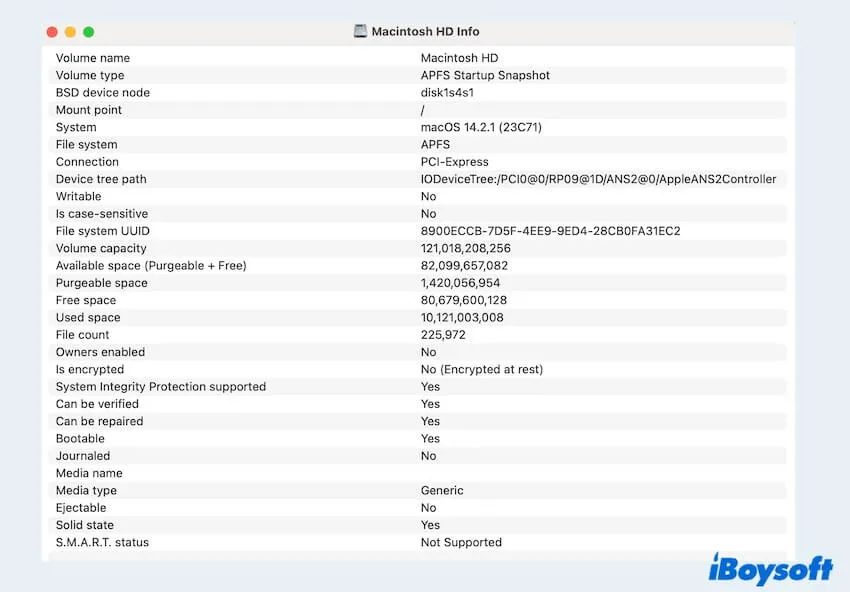Viewport: 850px width, 592px height.
Task: Select the 'disk1s4s1' device node value
Action: 447,93
